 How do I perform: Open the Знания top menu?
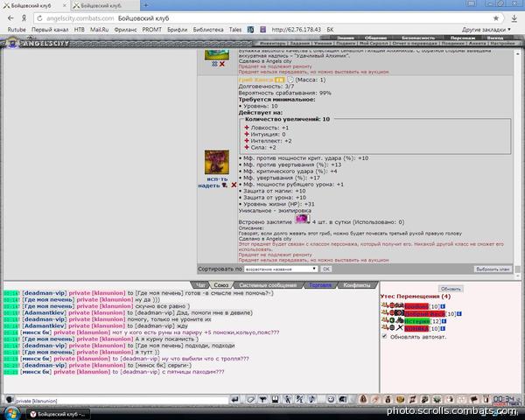[346, 38]
